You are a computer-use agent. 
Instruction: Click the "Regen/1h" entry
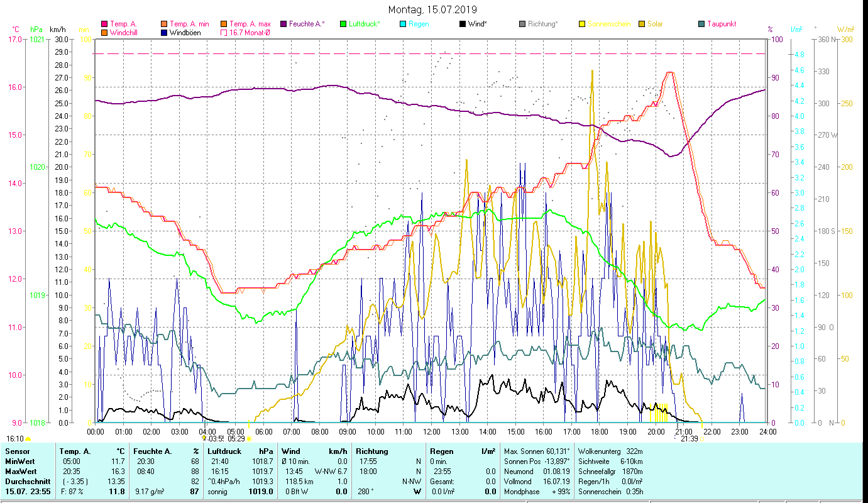[610, 481]
